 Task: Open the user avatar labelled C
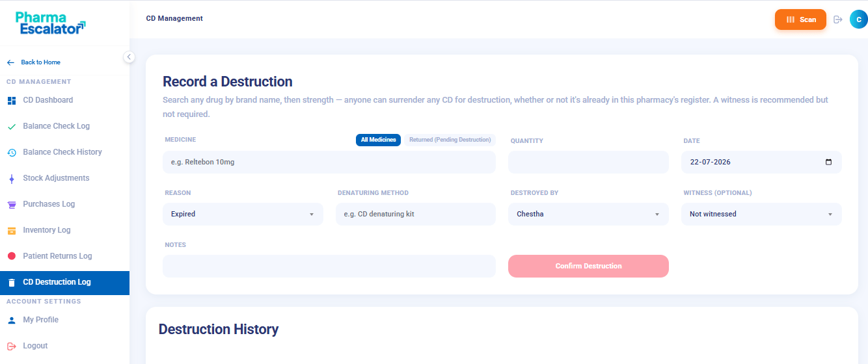[859, 19]
